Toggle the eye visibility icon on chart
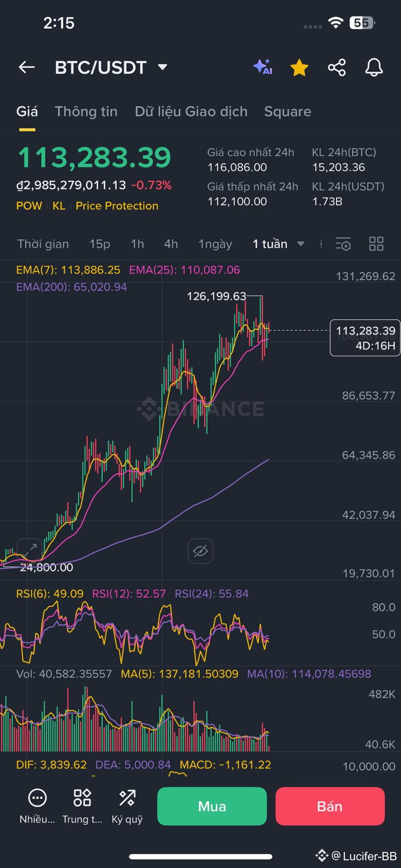The image size is (401, 868). [x=200, y=551]
